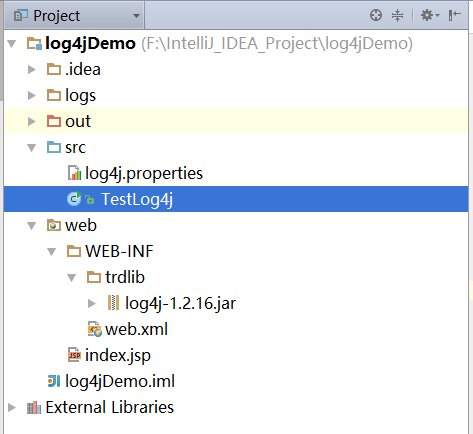
Task: Click the .idea folder icon
Action: click(x=54, y=69)
